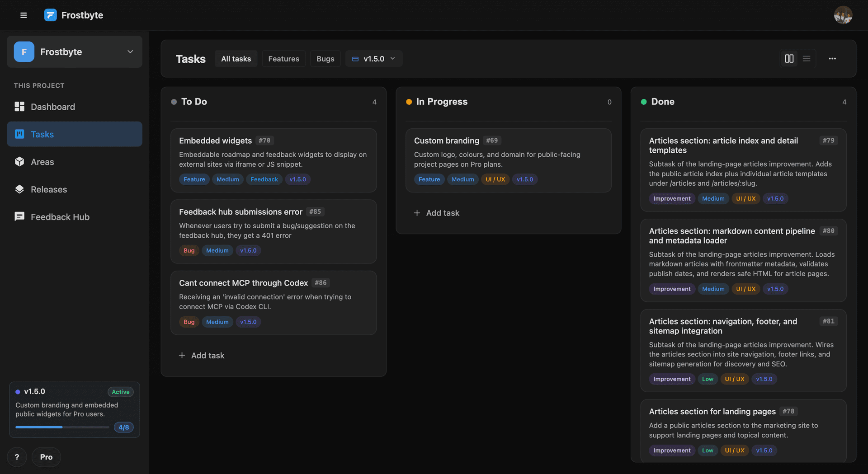The width and height of the screenshot is (868, 474).
Task: Click the Low priority tag on task #81
Action: coord(708,379)
